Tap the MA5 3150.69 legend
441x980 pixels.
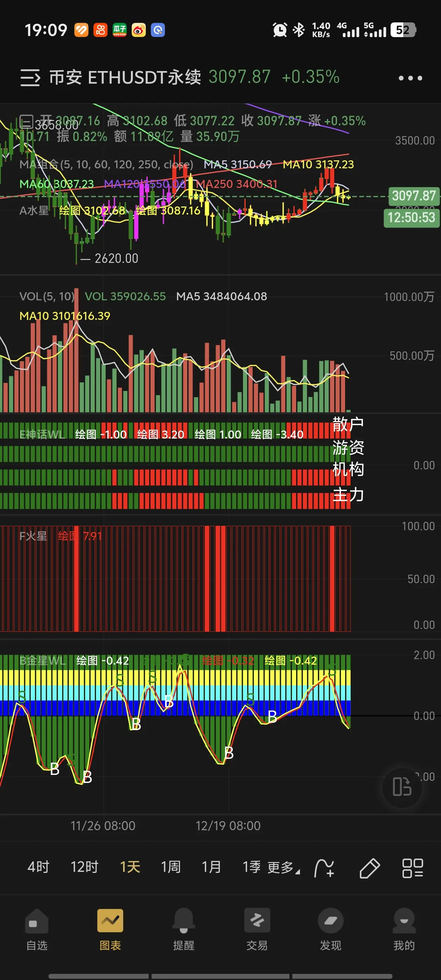coord(237,165)
